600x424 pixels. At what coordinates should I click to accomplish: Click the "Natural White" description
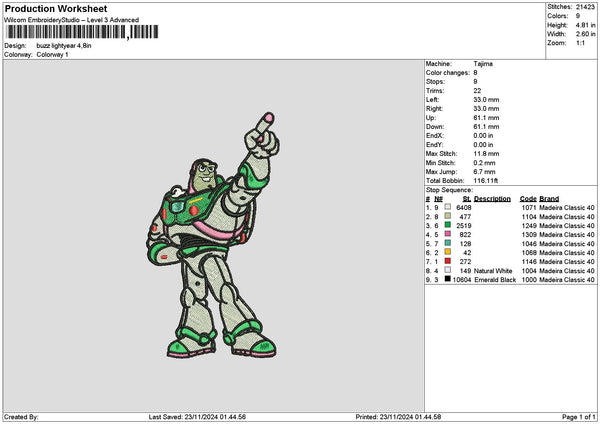point(493,271)
